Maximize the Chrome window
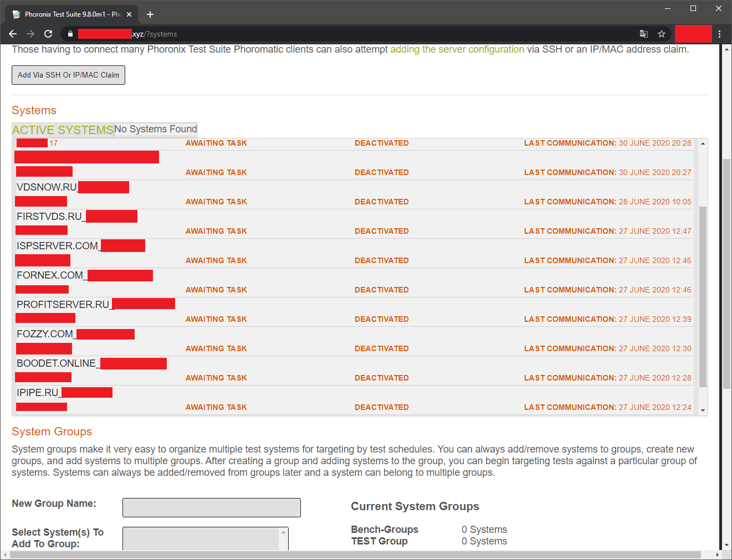Image resolution: width=732 pixels, height=560 pixels. pyautogui.click(x=693, y=8)
